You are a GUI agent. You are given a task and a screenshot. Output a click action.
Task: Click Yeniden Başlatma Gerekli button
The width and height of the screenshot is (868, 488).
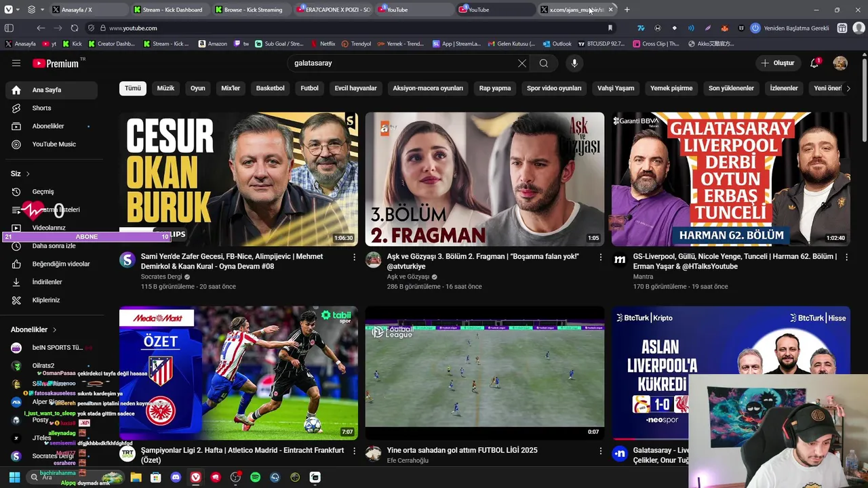click(790, 28)
